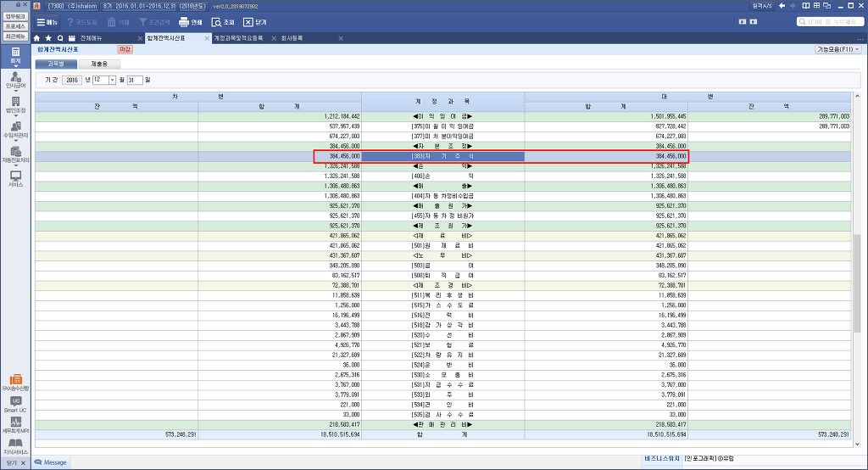Click the scroll up arrow of table
The width and height of the screenshot is (868, 470).
click(x=858, y=97)
